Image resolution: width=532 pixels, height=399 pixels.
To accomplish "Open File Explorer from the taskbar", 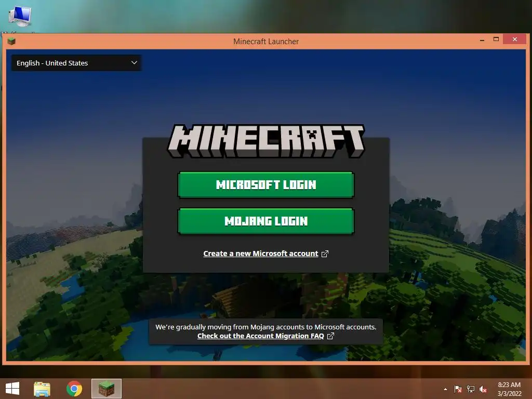I will [42, 389].
